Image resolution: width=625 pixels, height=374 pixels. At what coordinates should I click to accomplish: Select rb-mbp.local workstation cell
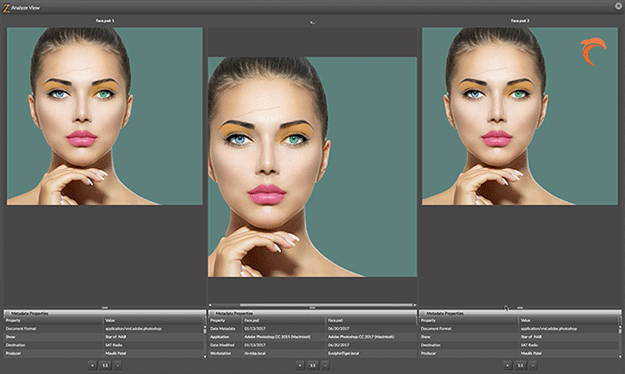pyautogui.click(x=255, y=353)
